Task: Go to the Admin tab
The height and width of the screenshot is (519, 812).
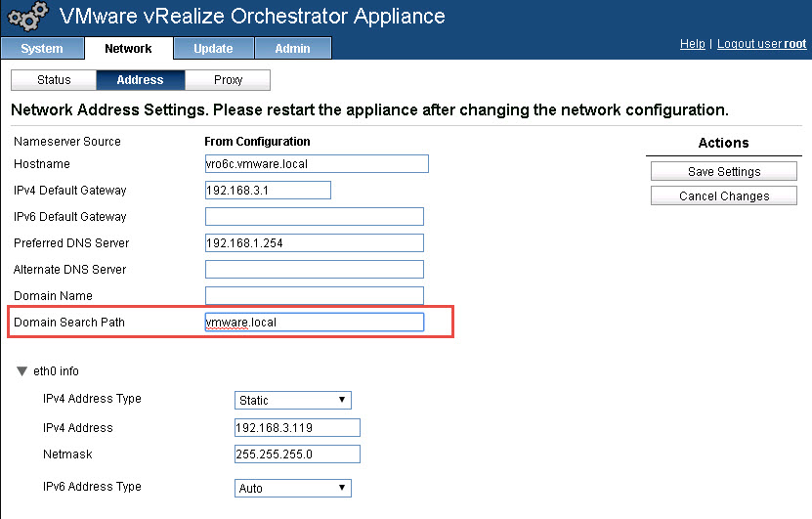Action: click(x=293, y=49)
